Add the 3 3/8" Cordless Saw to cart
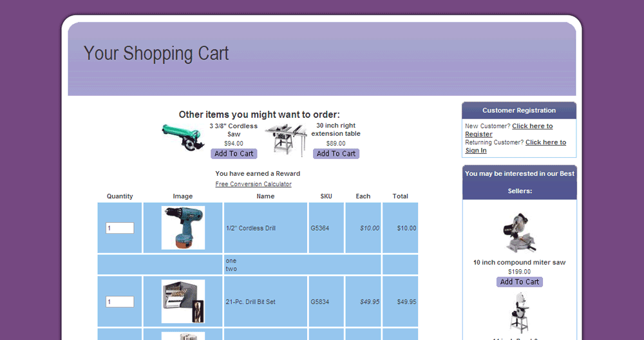 click(x=234, y=154)
